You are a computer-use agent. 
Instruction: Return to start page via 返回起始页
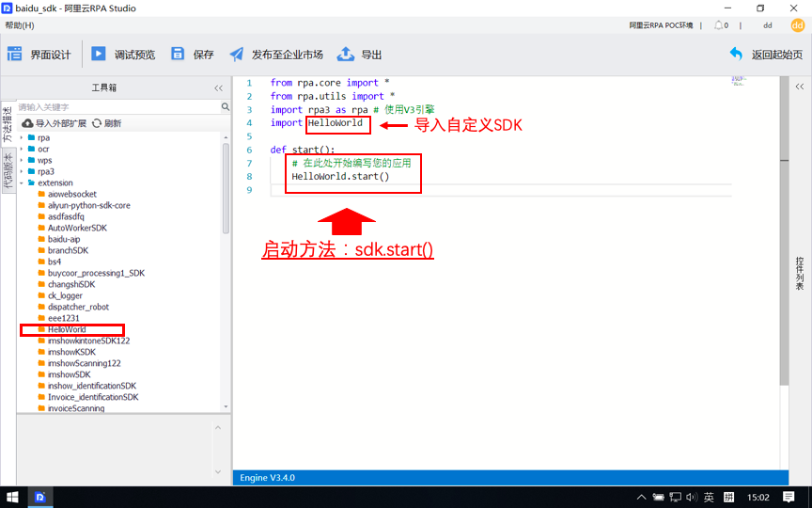(x=767, y=55)
